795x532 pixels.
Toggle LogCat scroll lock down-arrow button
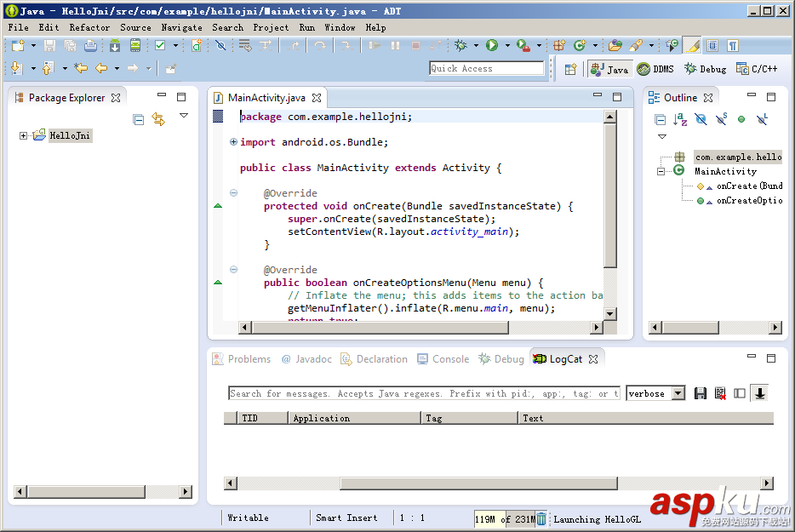tap(759, 393)
